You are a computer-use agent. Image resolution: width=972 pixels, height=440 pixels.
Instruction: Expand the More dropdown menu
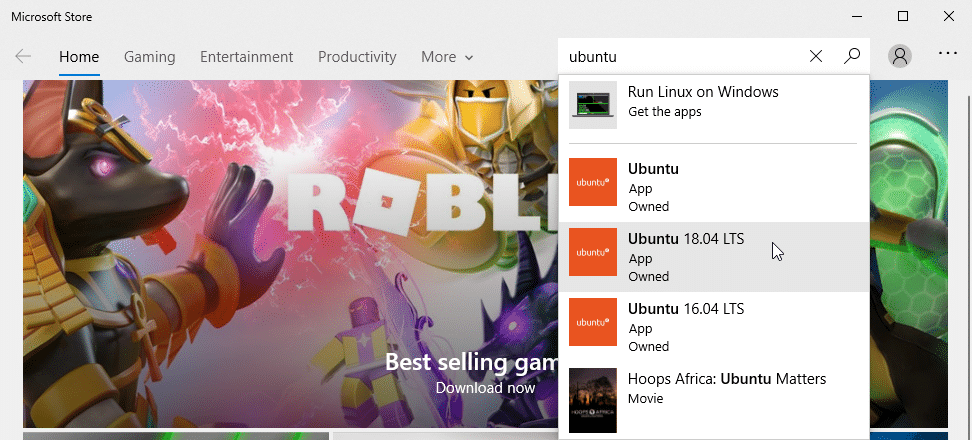tap(447, 57)
